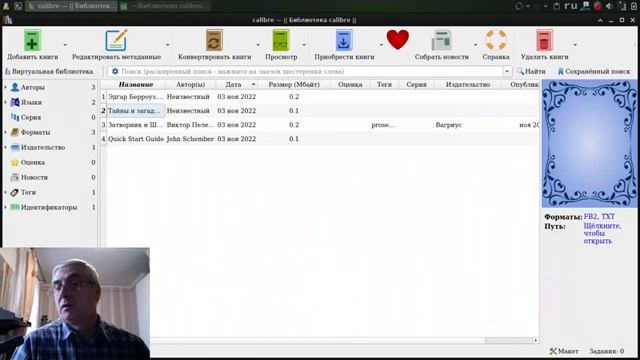Expand the Форматы tree node
Screen dimensions: 640x360
click(x=6, y=132)
